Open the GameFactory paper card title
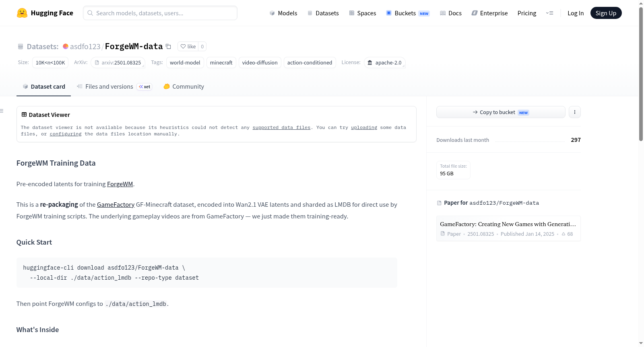 tap(508, 224)
